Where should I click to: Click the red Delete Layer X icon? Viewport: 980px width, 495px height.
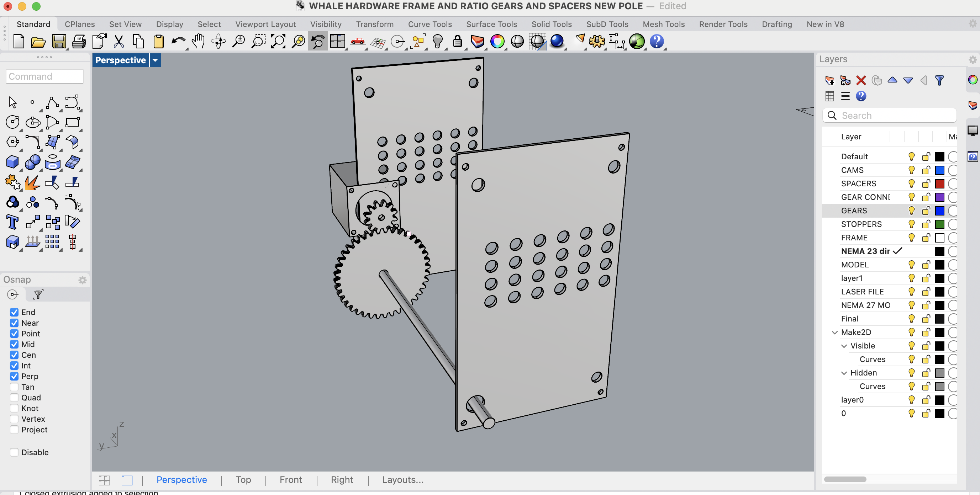(860, 80)
